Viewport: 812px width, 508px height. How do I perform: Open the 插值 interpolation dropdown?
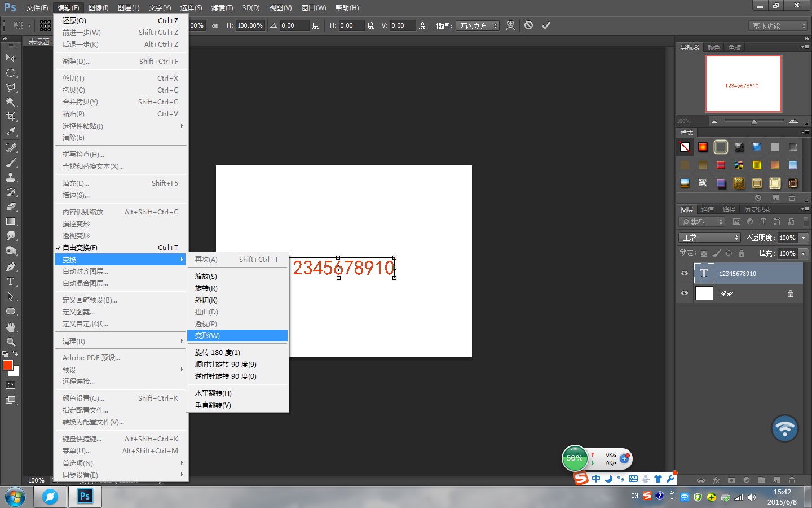point(479,26)
